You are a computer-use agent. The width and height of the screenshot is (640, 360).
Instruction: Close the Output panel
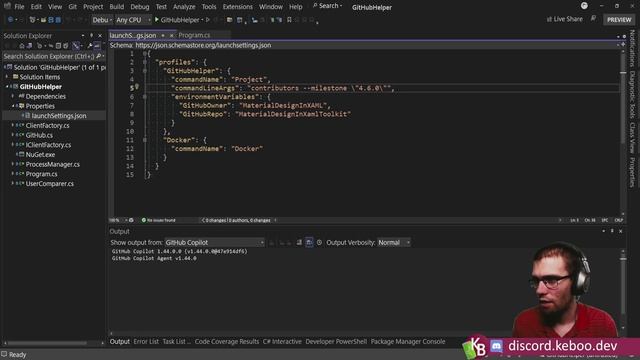coord(620,231)
